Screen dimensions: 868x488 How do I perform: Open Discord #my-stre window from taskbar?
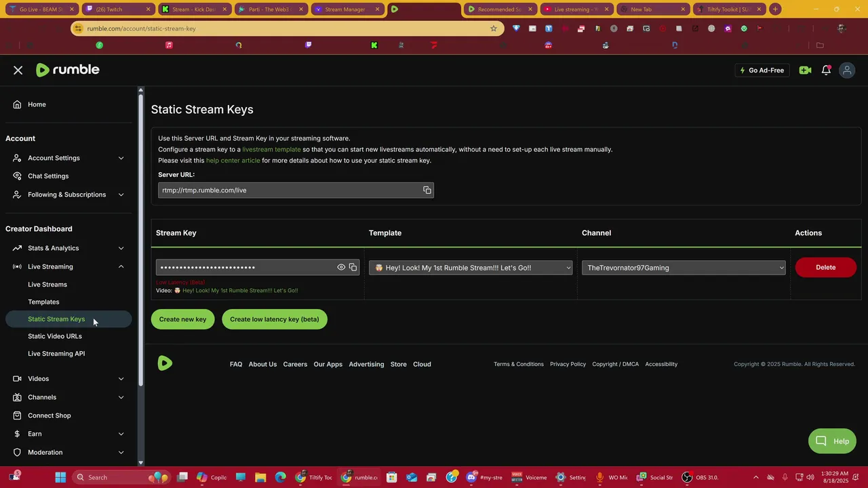click(484, 477)
